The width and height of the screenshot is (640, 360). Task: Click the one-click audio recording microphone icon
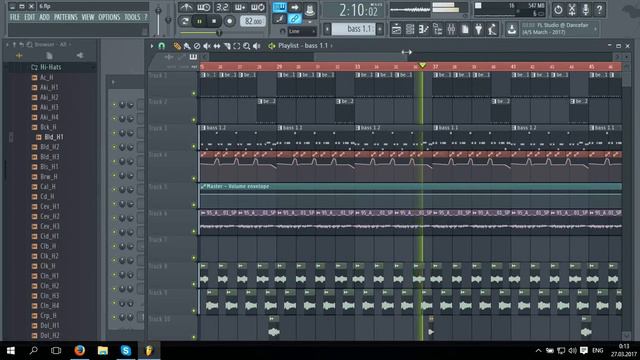(586, 9)
